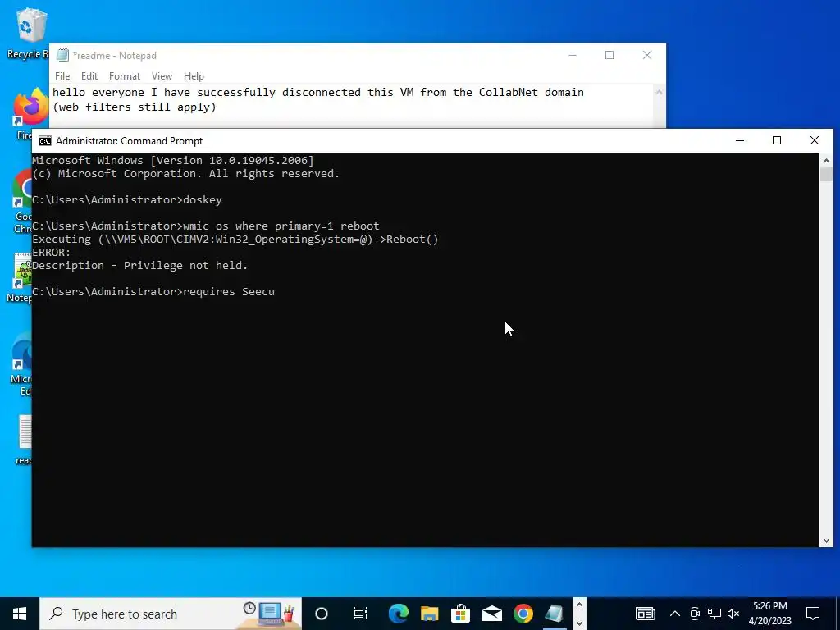Open Microsoft Store from the taskbar

[460, 614]
